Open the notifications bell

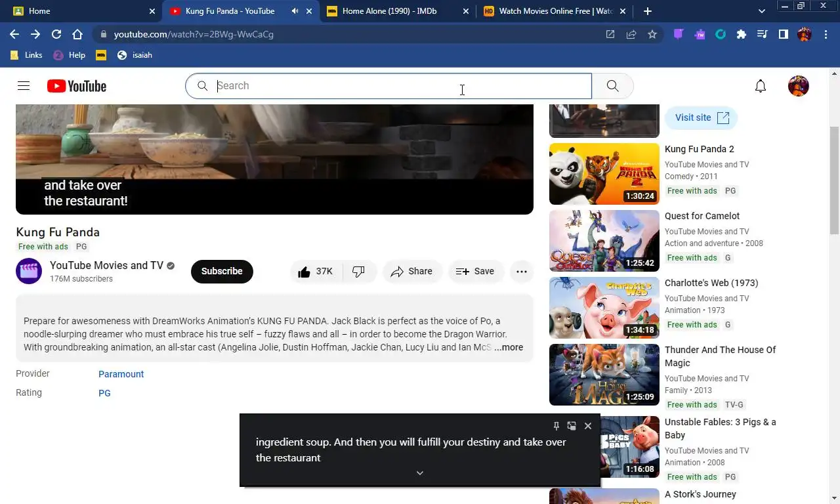click(760, 86)
